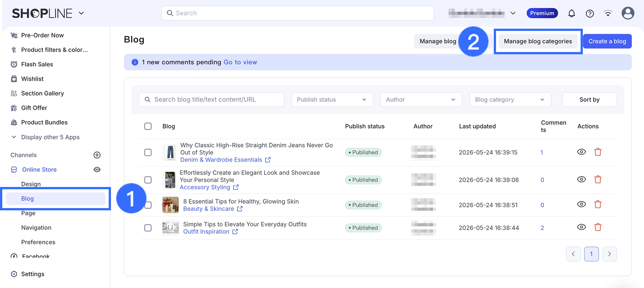
Task: Select Flash Sales in the sidebar
Action: pos(37,64)
